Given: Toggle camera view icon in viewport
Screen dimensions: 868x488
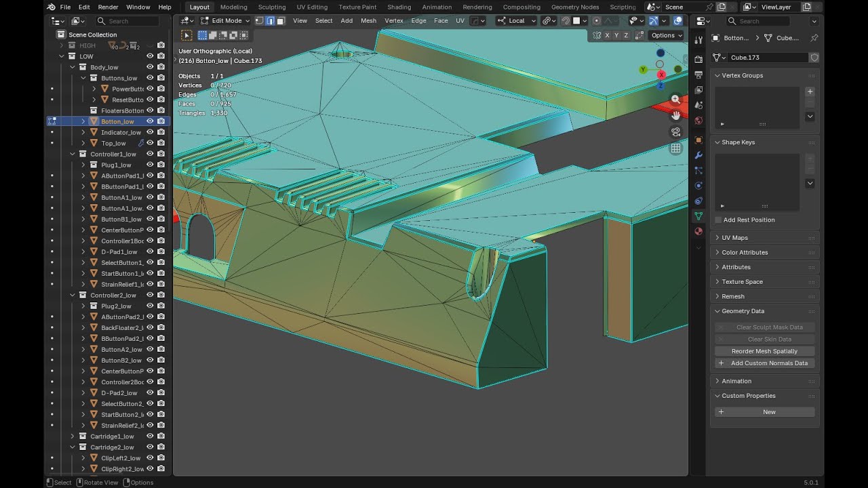Looking at the screenshot, I should (x=675, y=132).
